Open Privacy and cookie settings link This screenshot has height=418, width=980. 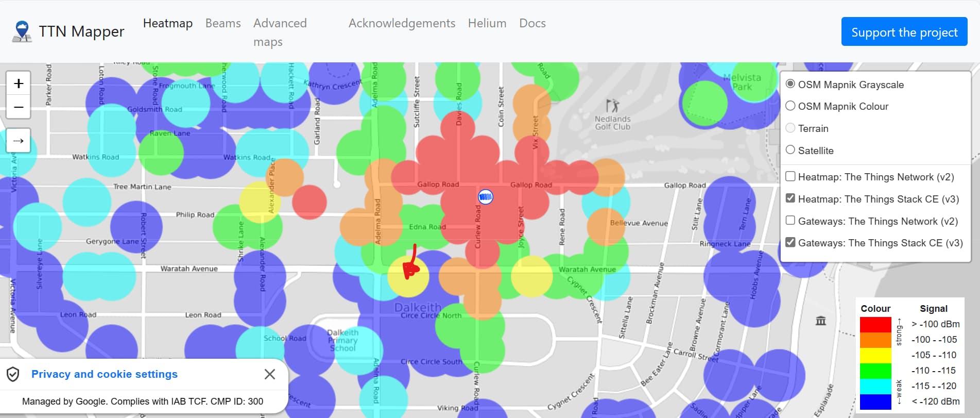105,374
